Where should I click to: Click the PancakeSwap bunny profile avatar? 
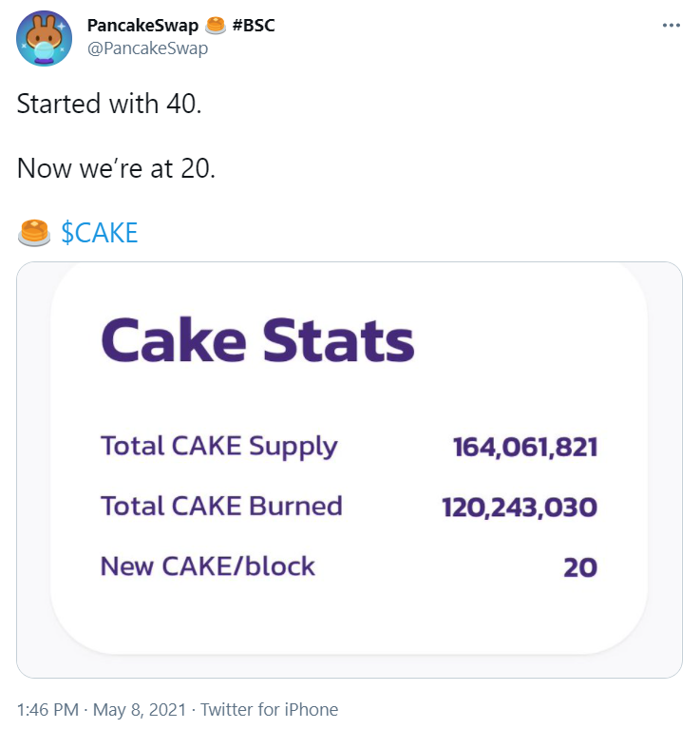(x=45, y=38)
